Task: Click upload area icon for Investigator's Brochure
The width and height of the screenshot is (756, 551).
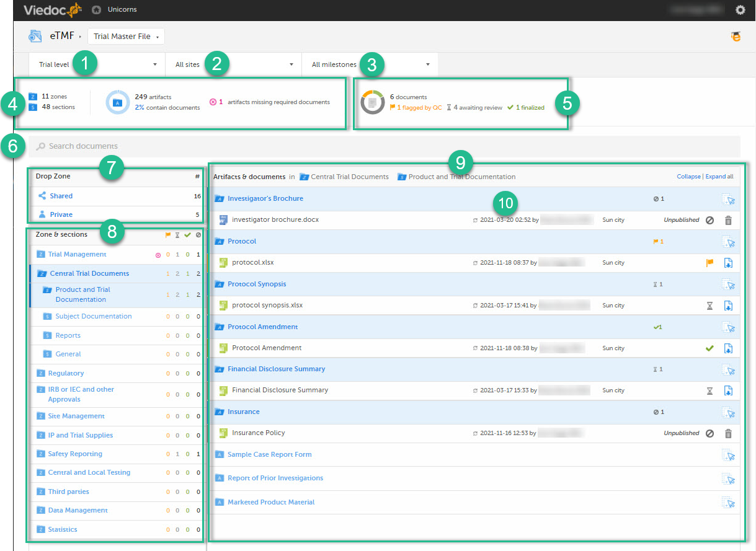Action: point(729,199)
